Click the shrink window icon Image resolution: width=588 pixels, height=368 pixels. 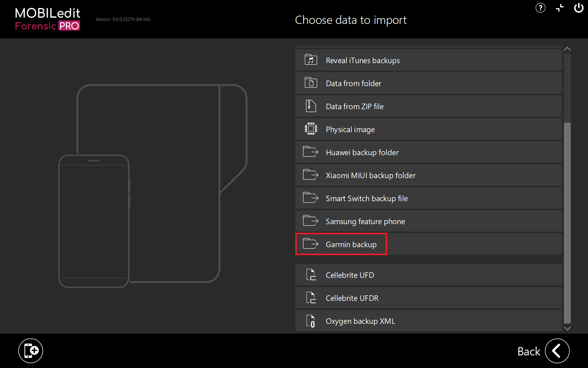[x=560, y=8]
